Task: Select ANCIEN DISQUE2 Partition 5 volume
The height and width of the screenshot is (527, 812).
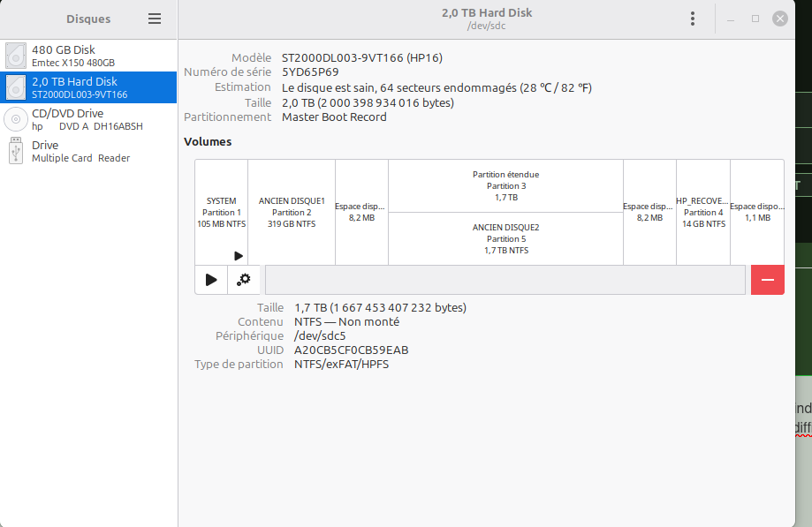Action: [x=505, y=238]
